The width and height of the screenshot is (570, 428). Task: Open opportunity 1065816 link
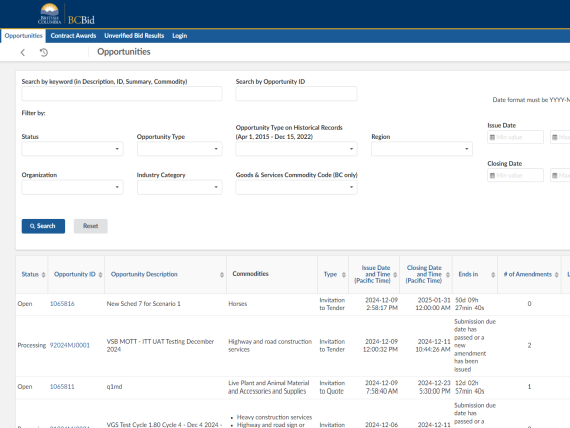tap(62, 304)
